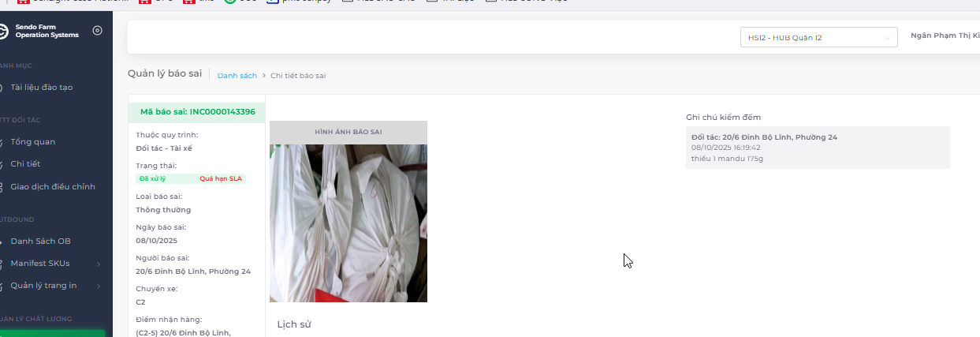Screen dimensions: 980x337
Task: Select Giao dịch điều chỉnh menu item
Action: point(53,187)
